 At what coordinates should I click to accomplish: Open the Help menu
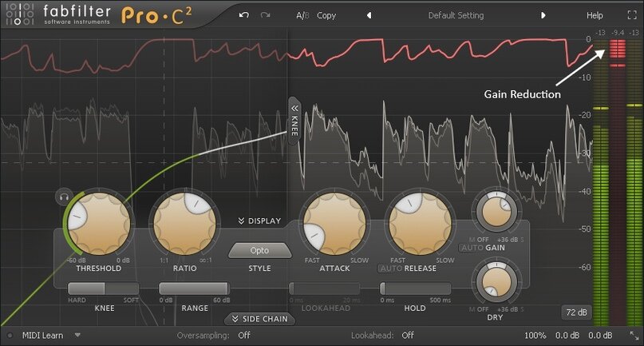(x=595, y=16)
